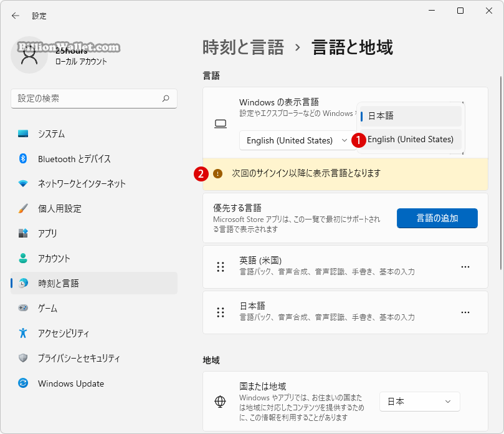Click the 個人用設定 paintbrush icon
Viewport: 504px width, 434px height.
(23, 208)
